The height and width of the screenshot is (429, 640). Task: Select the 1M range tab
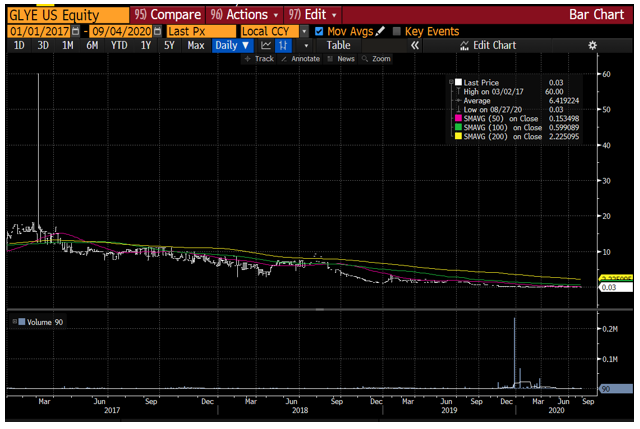pos(67,45)
